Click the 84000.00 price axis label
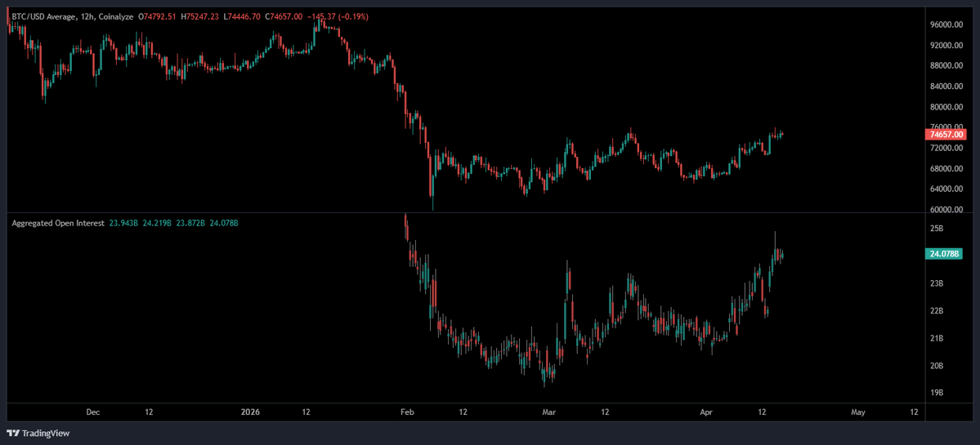Viewport: 980px width, 445px height. pos(945,87)
